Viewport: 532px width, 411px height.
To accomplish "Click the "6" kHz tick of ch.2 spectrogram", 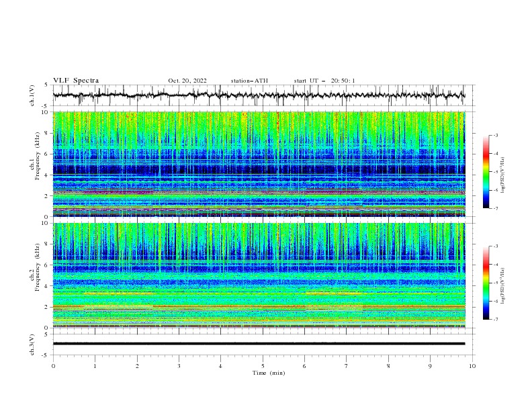I will [48, 265].
